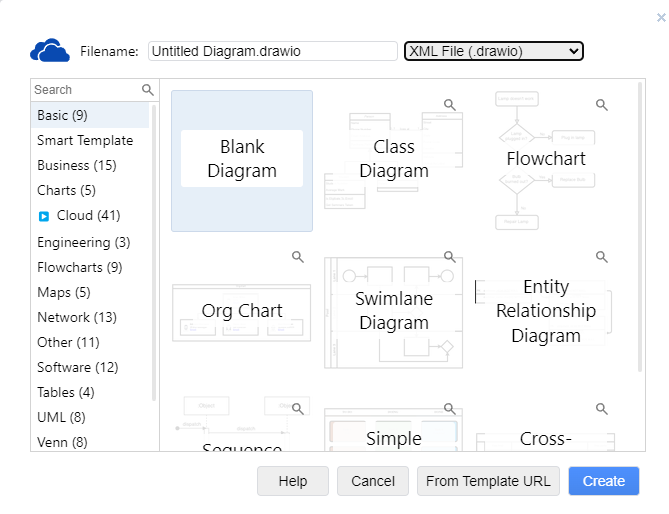Select the Charts (5) category

pos(90,190)
